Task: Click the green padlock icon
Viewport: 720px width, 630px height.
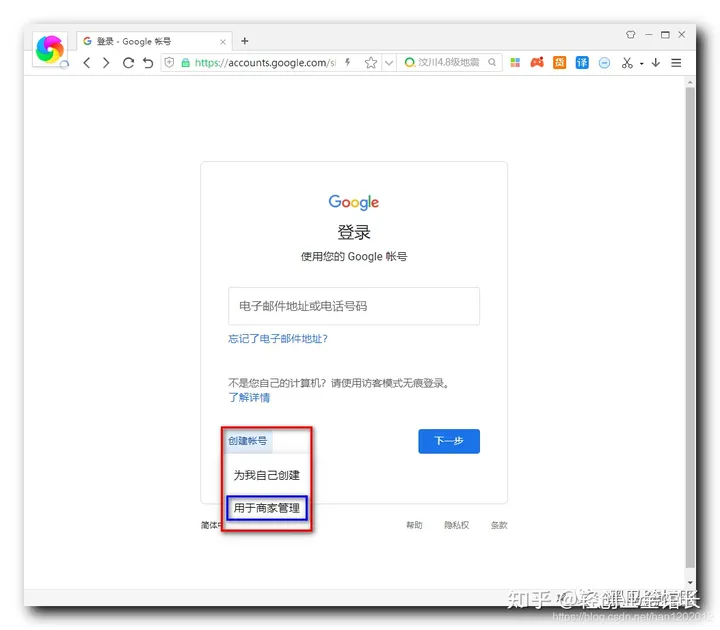Action: point(186,63)
